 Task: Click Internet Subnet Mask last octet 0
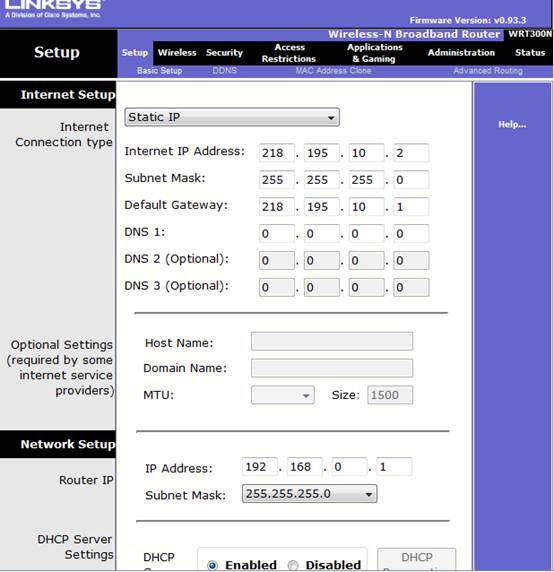(x=411, y=180)
